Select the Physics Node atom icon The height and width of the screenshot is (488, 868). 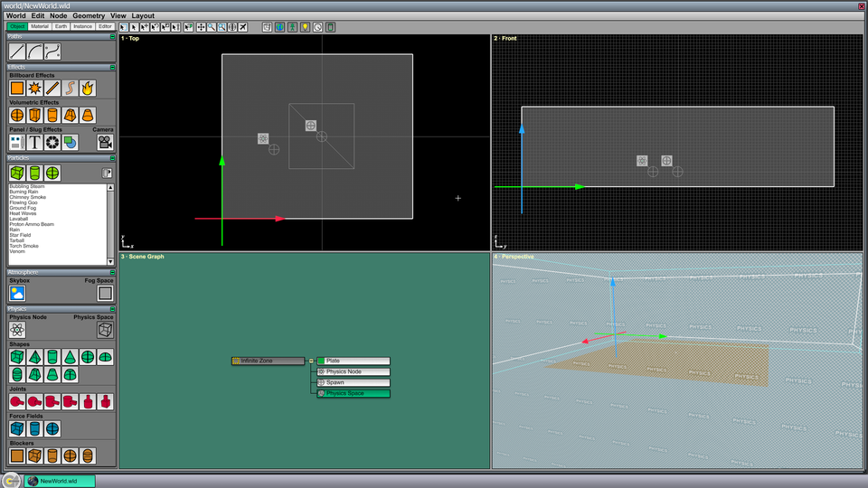coord(17,330)
